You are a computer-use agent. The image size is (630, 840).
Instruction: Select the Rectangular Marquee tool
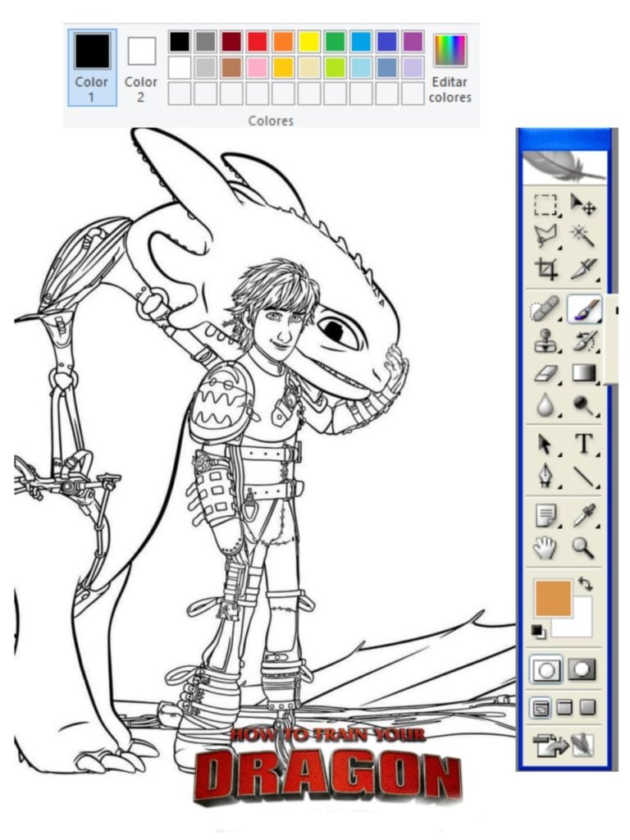click(546, 205)
